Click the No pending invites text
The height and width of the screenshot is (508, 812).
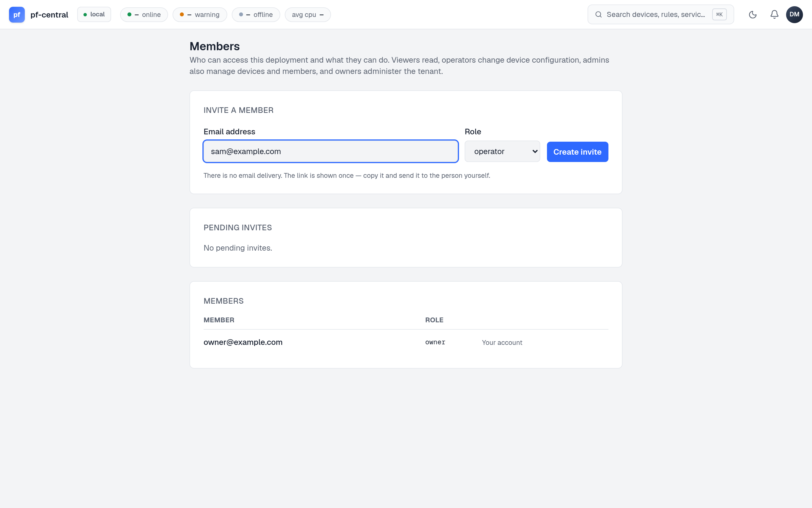238,248
